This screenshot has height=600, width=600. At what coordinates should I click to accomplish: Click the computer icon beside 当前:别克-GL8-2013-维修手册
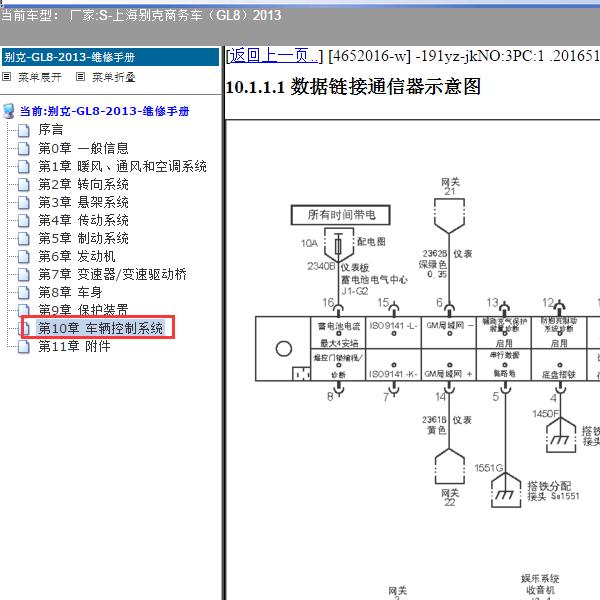[x=8, y=111]
